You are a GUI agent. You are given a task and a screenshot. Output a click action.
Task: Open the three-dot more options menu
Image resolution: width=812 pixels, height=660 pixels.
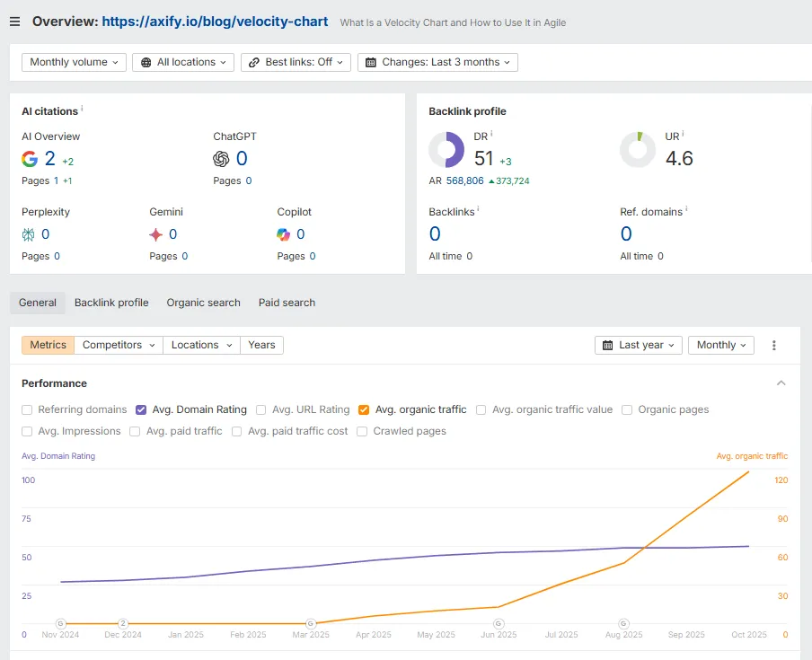pyautogui.click(x=774, y=345)
